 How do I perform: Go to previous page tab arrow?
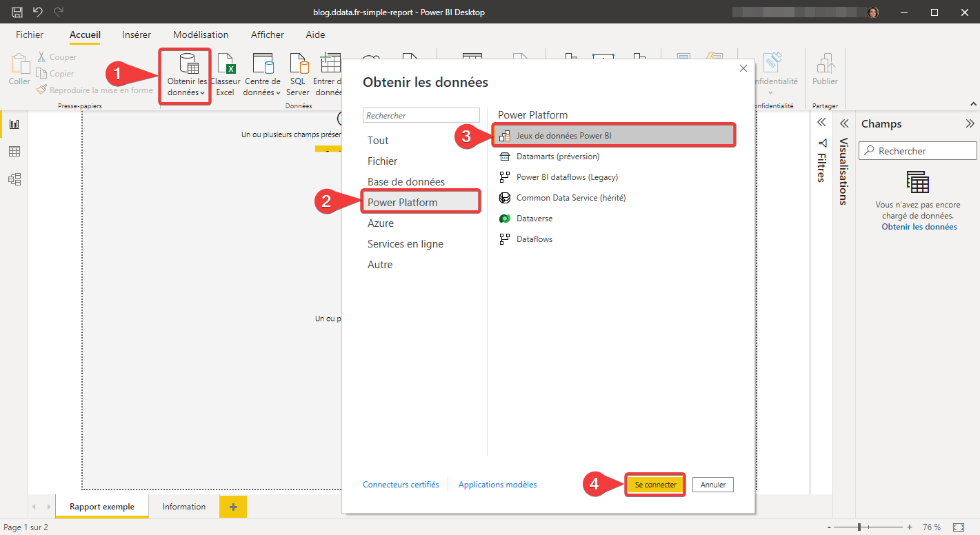34,507
